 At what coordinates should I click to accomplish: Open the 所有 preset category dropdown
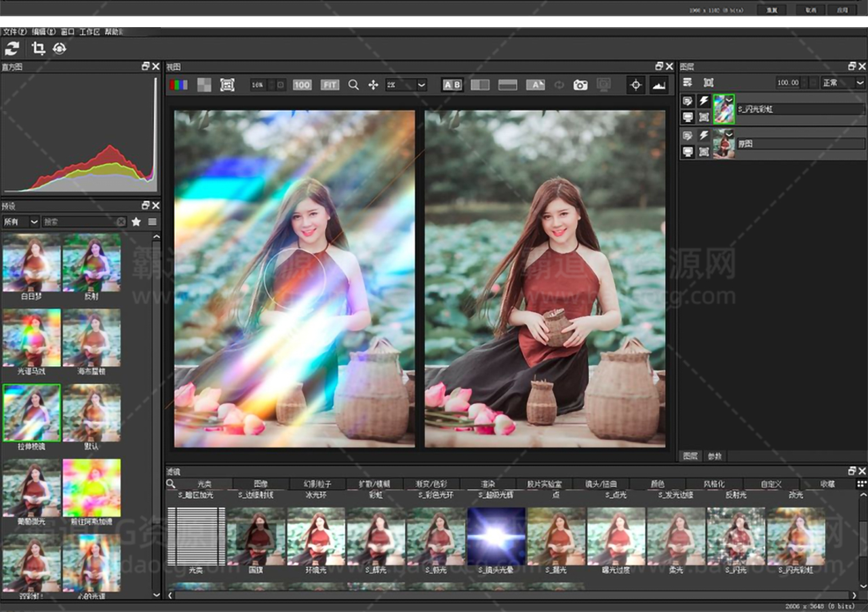pyautogui.click(x=20, y=222)
